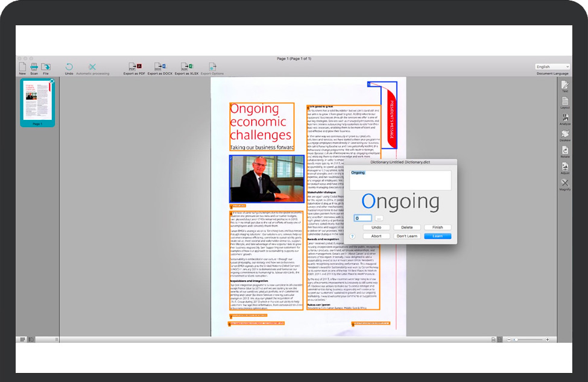Click the Export as DOCX icon
The image size is (588, 382).
coord(160,67)
